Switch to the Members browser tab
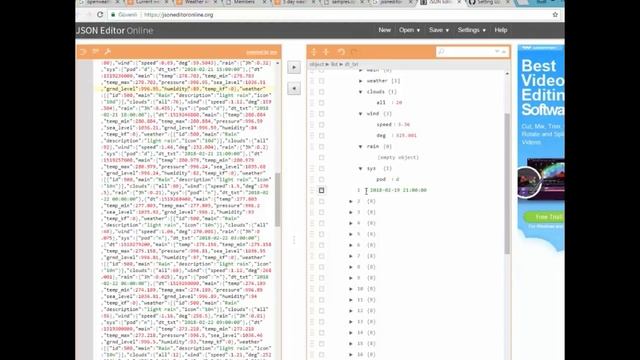Viewport: 640px width, 360px height. tap(244, 2)
